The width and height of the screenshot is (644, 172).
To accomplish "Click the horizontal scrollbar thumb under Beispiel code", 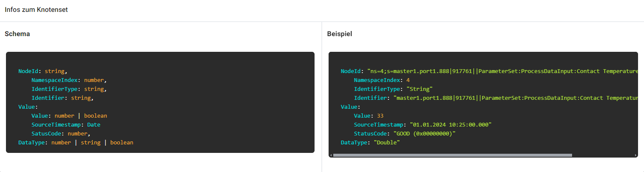I will (x=452, y=155).
